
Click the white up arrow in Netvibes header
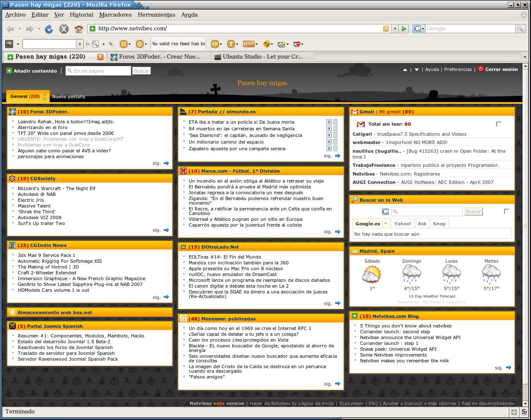[405, 70]
